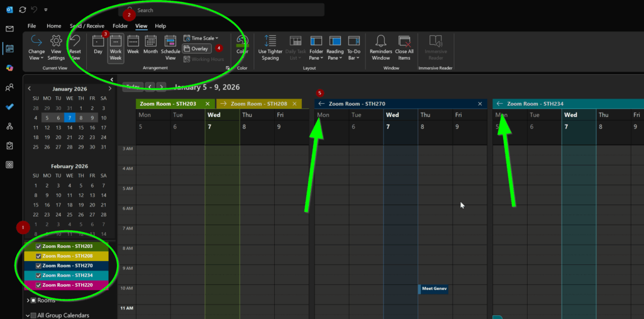
Task: Uncheck Zoom Room - STH203 calendar
Action: pyautogui.click(x=38, y=247)
